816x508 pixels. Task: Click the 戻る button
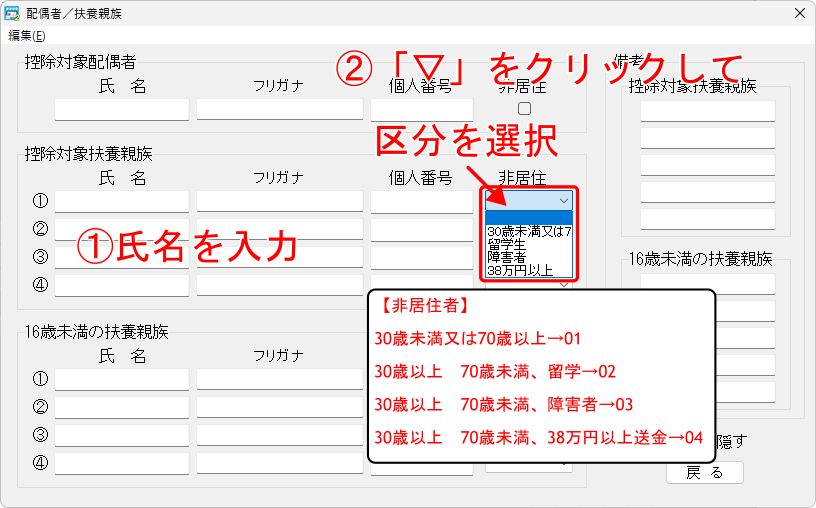704,472
